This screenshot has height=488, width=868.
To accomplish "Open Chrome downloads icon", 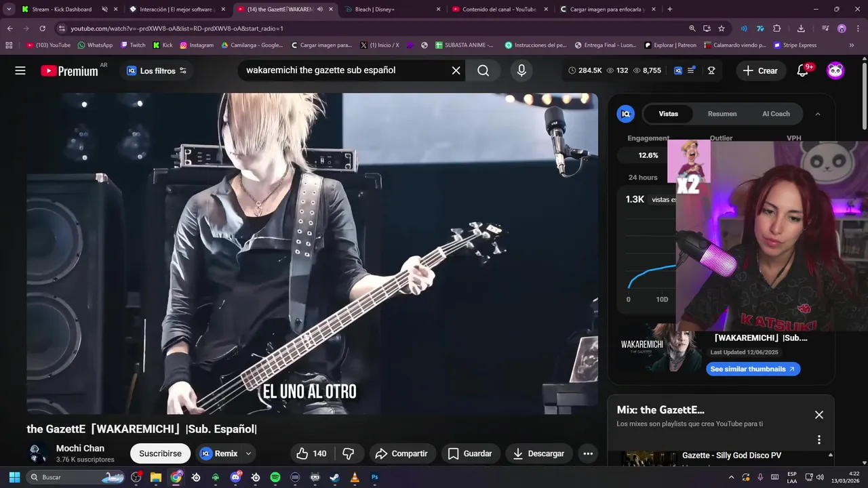I will pyautogui.click(x=801, y=28).
